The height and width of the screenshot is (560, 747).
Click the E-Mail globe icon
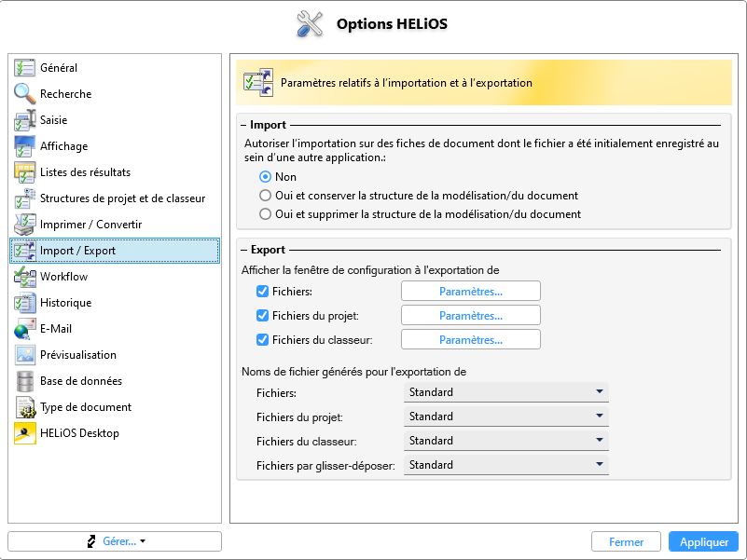24,329
